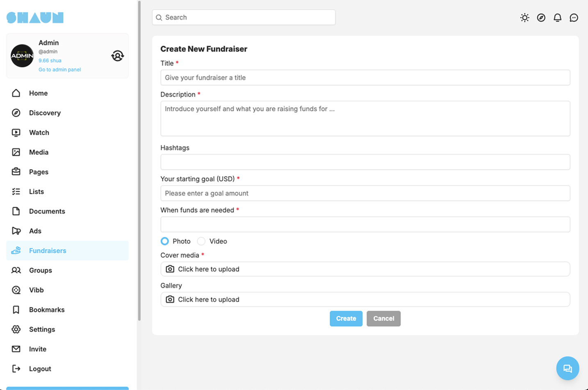The height and width of the screenshot is (390, 588).
Task: Open the messages speech bubble icon in header
Action: [x=574, y=18]
